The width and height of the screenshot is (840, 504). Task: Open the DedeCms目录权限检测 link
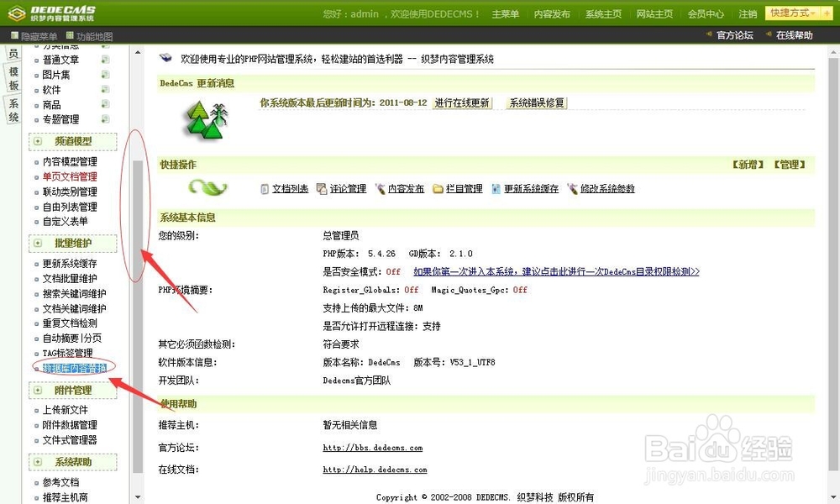click(556, 272)
